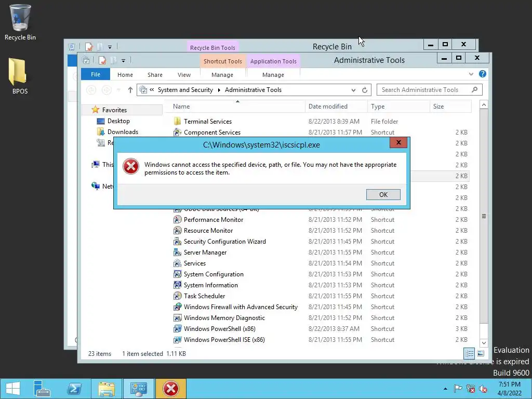
Task: Select the Performance Monitor icon
Action: pos(177,220)
